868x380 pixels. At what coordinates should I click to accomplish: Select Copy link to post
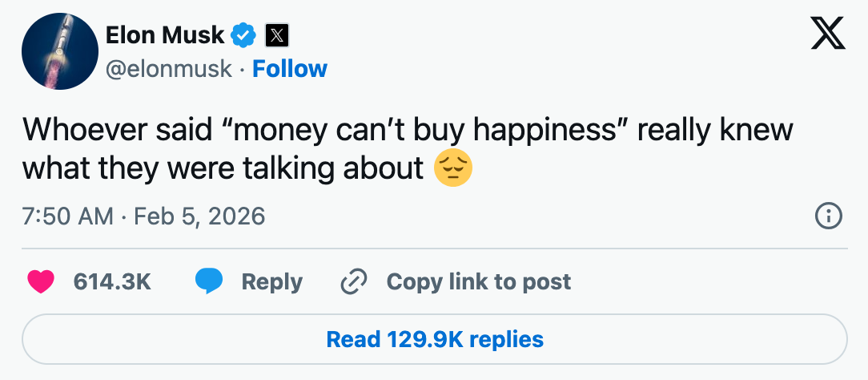pyautogui.click(x=479, y=281)
